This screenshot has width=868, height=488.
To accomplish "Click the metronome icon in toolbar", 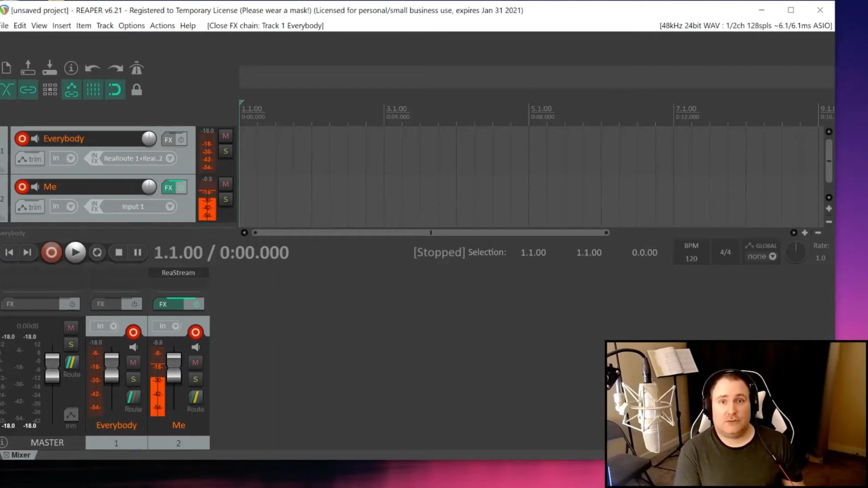I will [136, 68].
